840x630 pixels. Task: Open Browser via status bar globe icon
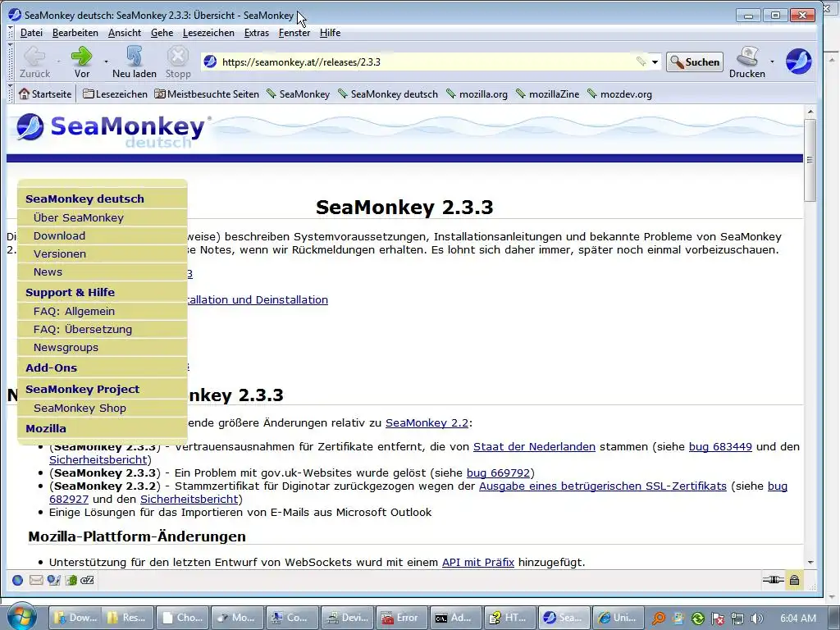pos(18,580)
